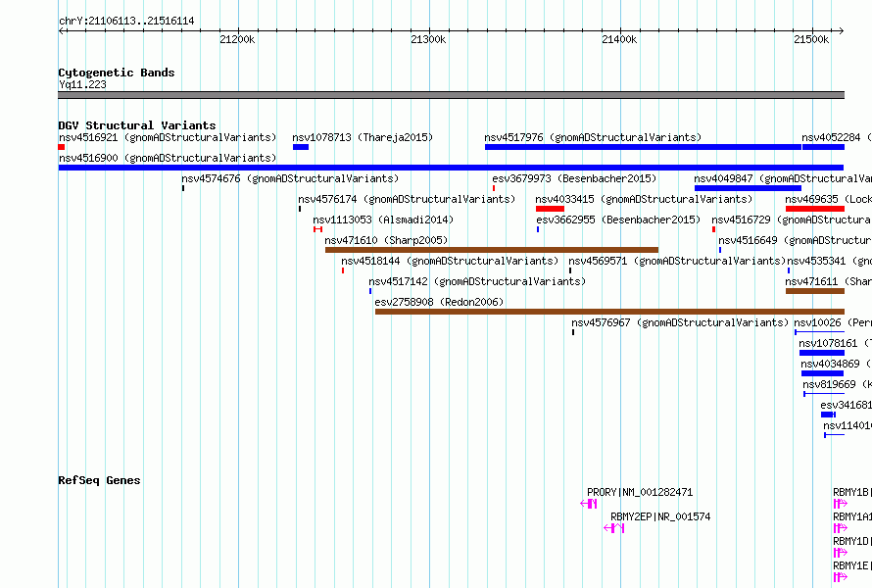Select the nsv1078713 (Thareja2015) blue bar

(301, 147)
